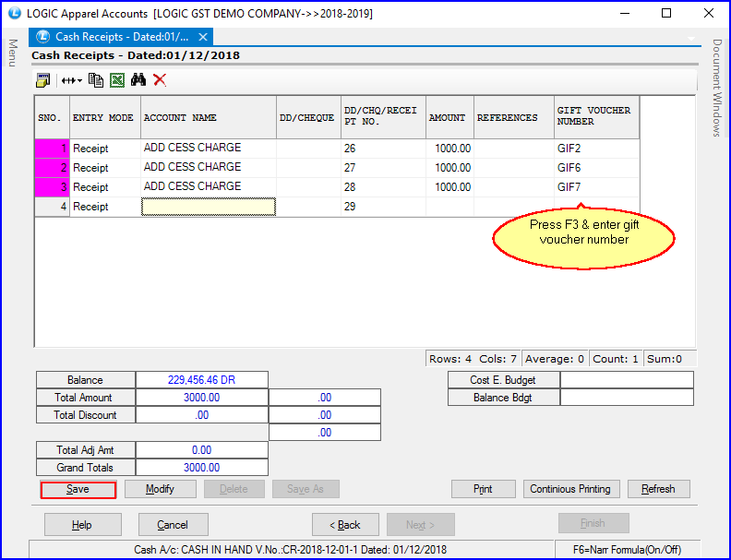Click the DD/CHQ/RECEIPT NO. column header
The height and width of the screenshot is (560, 731).
383,117
